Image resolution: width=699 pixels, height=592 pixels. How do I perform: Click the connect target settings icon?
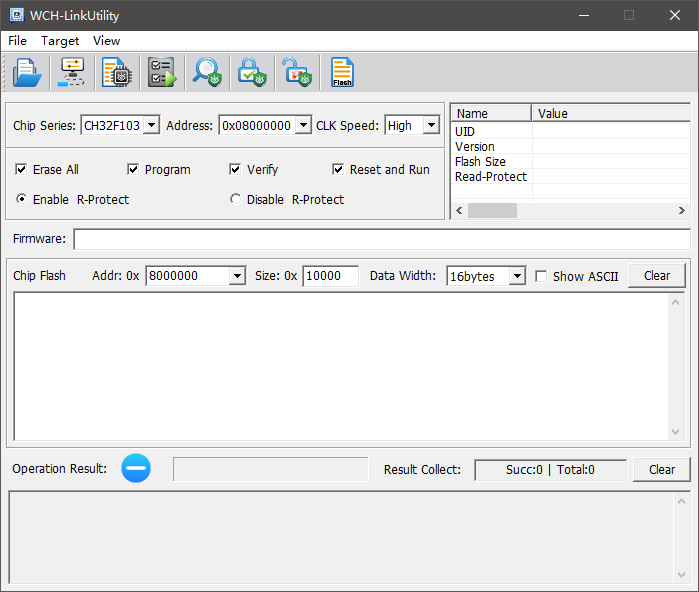[71, 72]
